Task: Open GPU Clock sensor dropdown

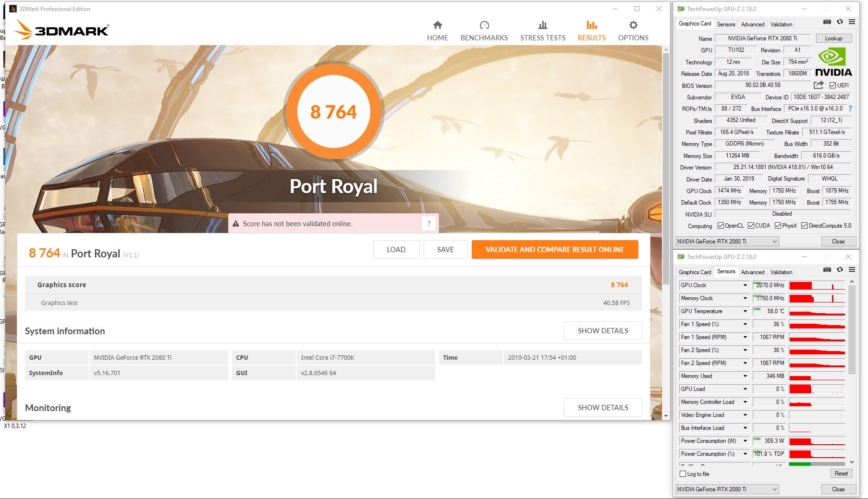Action: (745, 285)
